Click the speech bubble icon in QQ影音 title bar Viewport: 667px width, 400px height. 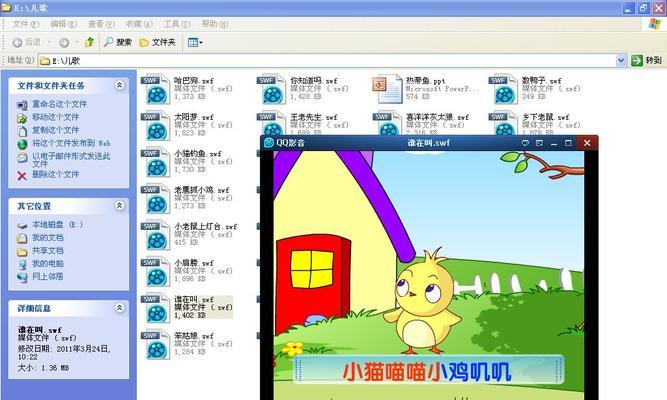pos(525,143)
